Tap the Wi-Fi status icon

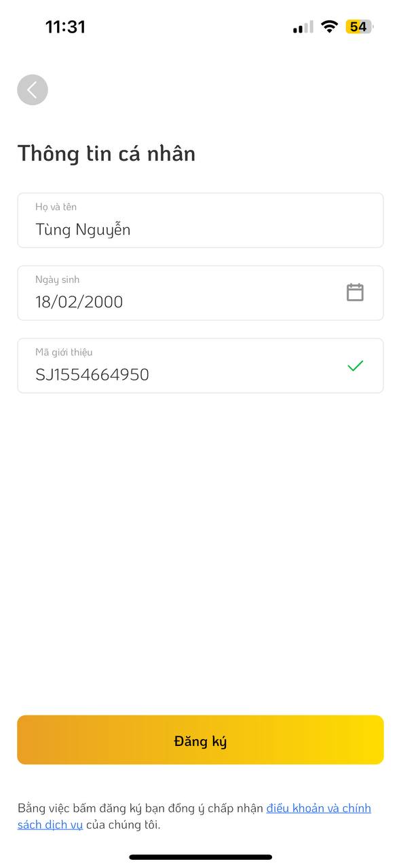[329, 26]
